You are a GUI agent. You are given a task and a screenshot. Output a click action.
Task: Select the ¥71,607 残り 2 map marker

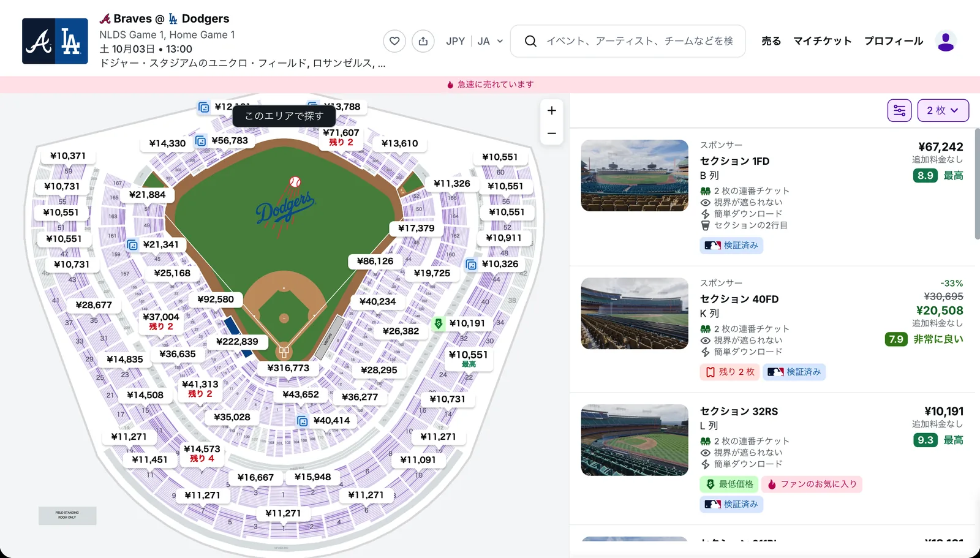point(341,137)
